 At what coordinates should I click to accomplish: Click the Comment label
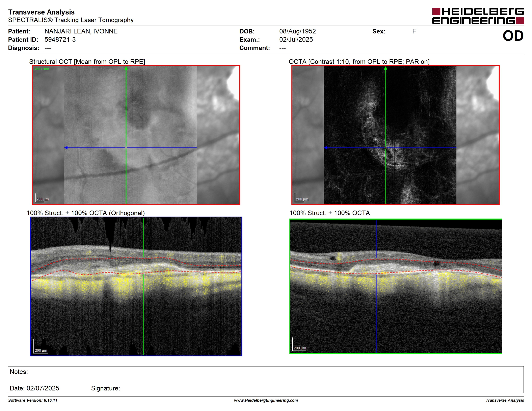coord(255,48)
